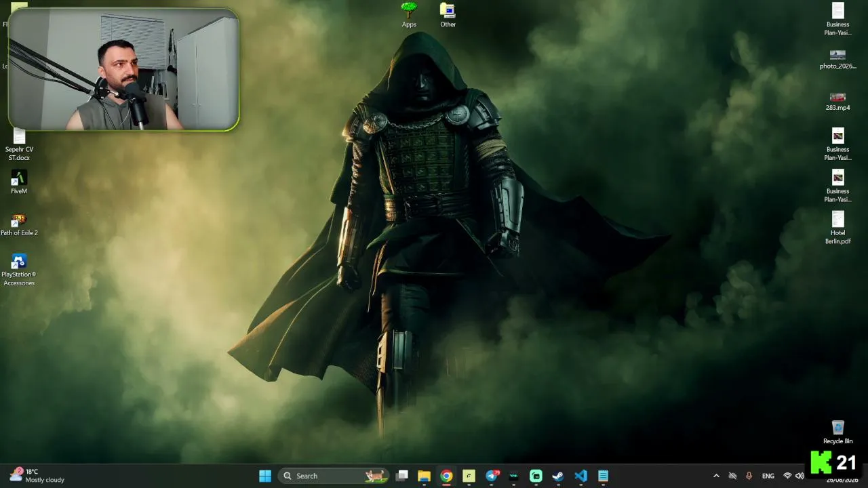The image size is (868, 488).
Task: Open Wi-Fi network settings in the tray
Action: pos(787,476)
